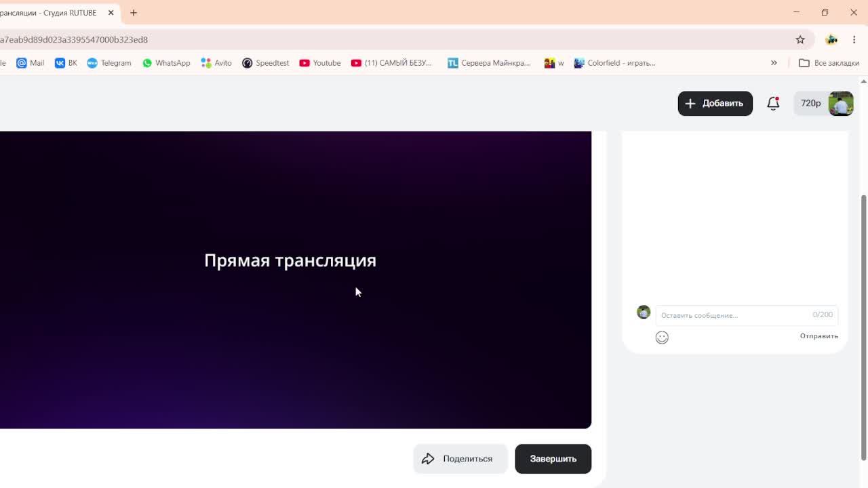Open the emoji picker smiley
The height and width of the screenshot is (488, 868).
[662, 338]
